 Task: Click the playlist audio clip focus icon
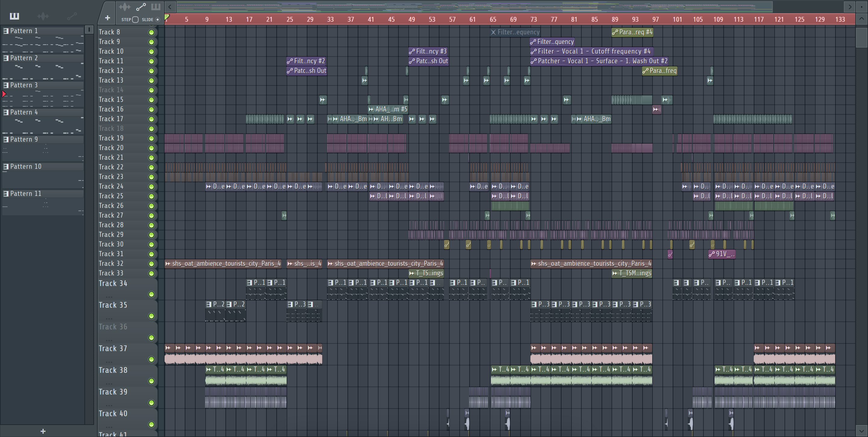(125, 7)
